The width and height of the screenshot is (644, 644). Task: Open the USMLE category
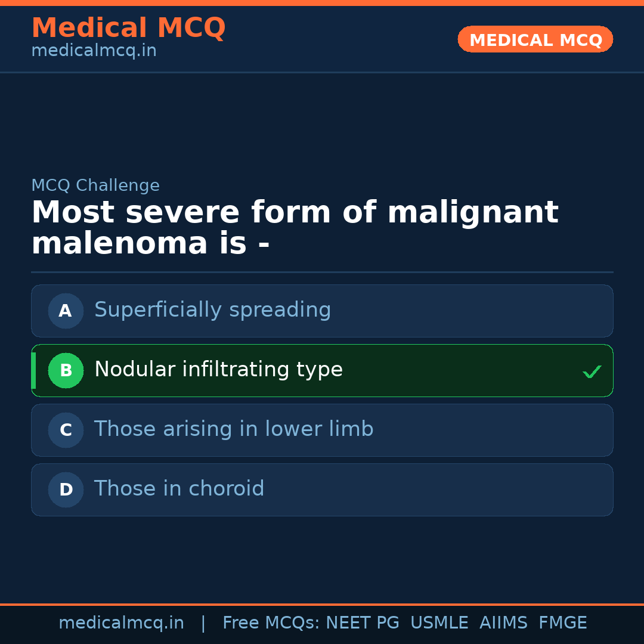[x=439, y=623]
